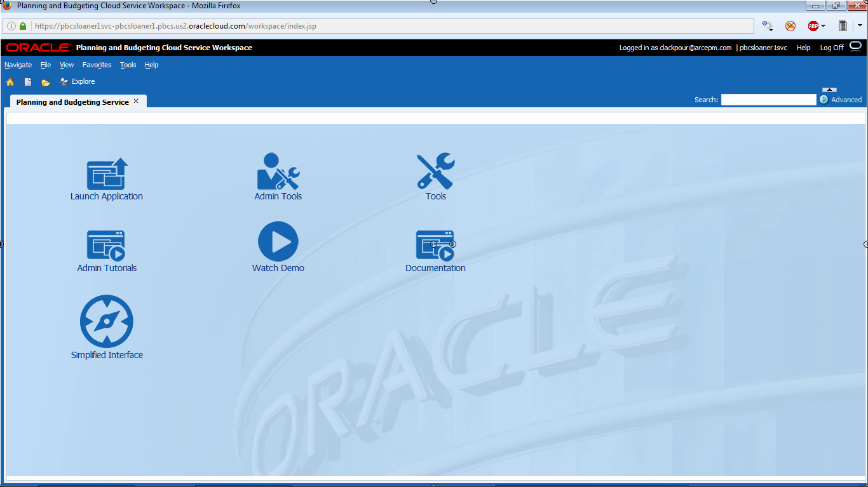The width and height of the screenshot is (868, 487).
Task: Open the Launch Application icon
Action: point(107,173)
